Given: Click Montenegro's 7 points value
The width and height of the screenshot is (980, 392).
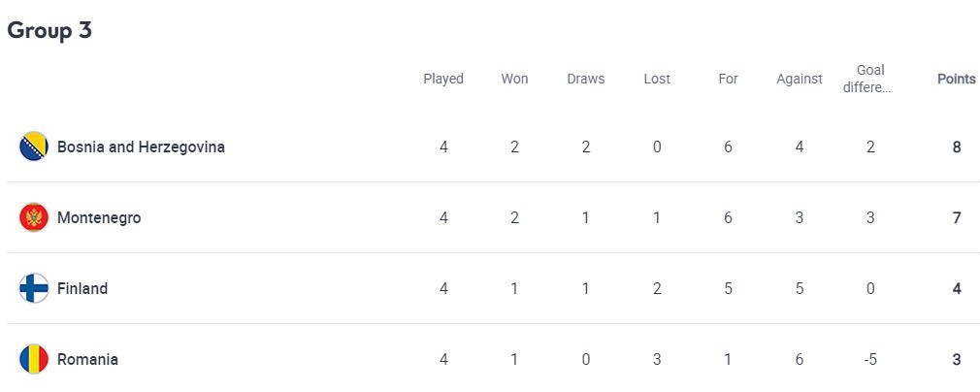Looking at the screenshot, I should 957,218.
